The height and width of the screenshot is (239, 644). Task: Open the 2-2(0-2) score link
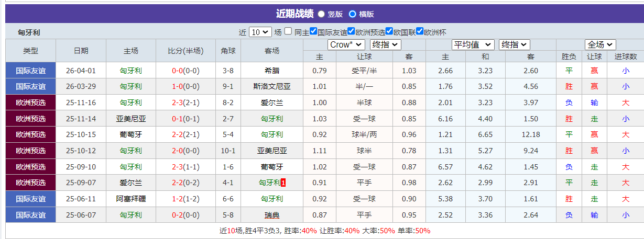[x=185, y=183]
